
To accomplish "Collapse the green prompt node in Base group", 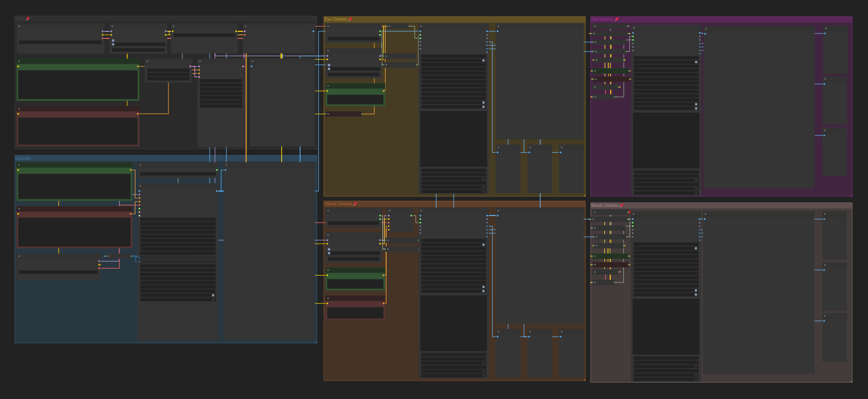I will pyautogui.click(x=19, y=62).
